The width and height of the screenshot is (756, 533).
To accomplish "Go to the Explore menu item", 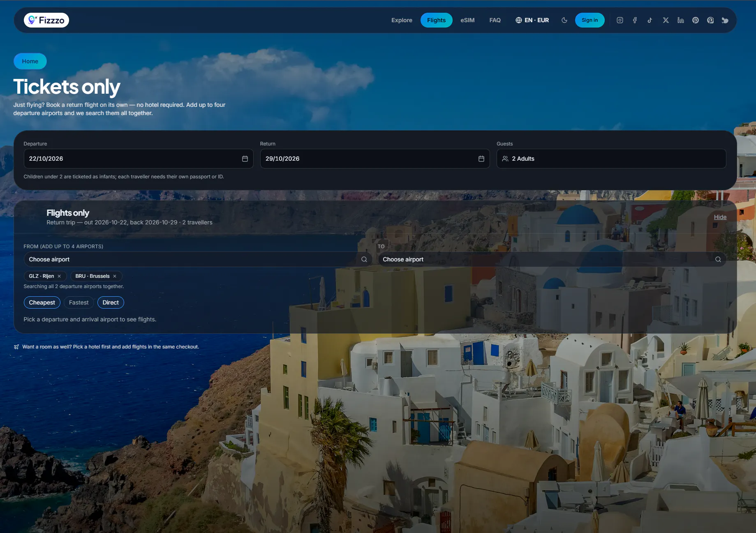I will tap(402, 20).
